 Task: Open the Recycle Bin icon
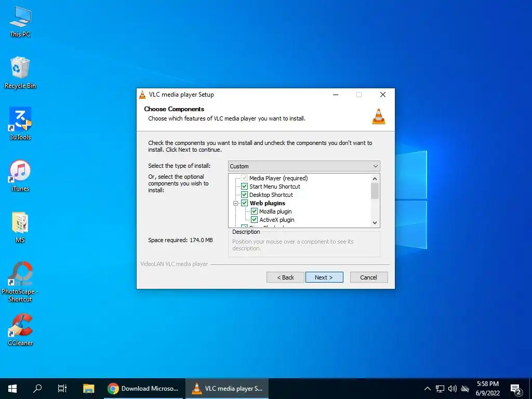point(20,73)
